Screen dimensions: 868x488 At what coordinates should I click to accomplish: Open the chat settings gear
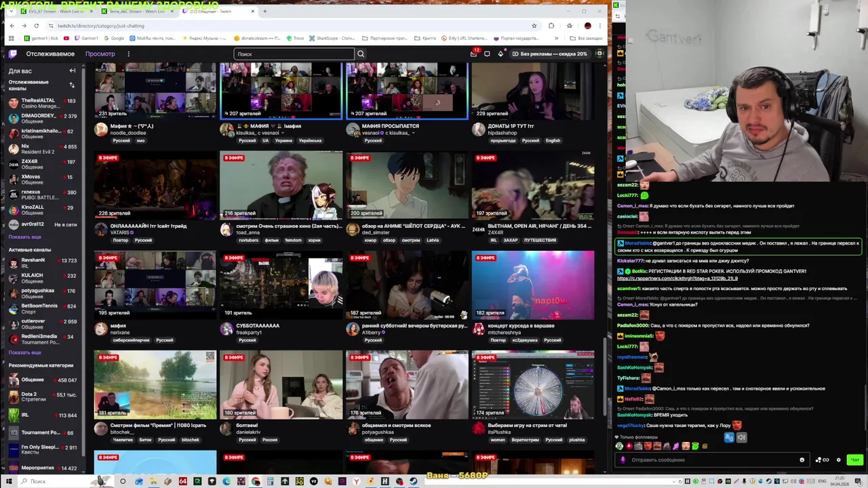coord(838,460)
